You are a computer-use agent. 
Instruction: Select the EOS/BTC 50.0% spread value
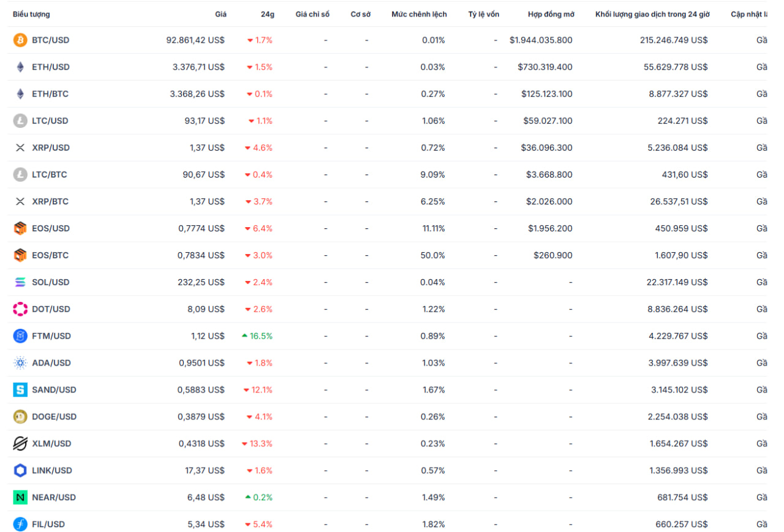432,255
